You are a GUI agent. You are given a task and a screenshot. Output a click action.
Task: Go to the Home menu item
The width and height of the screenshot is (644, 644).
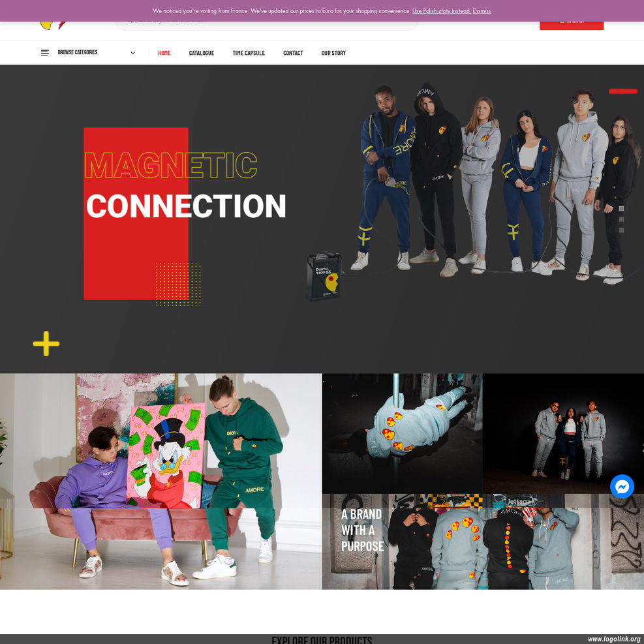coord(164,53)
